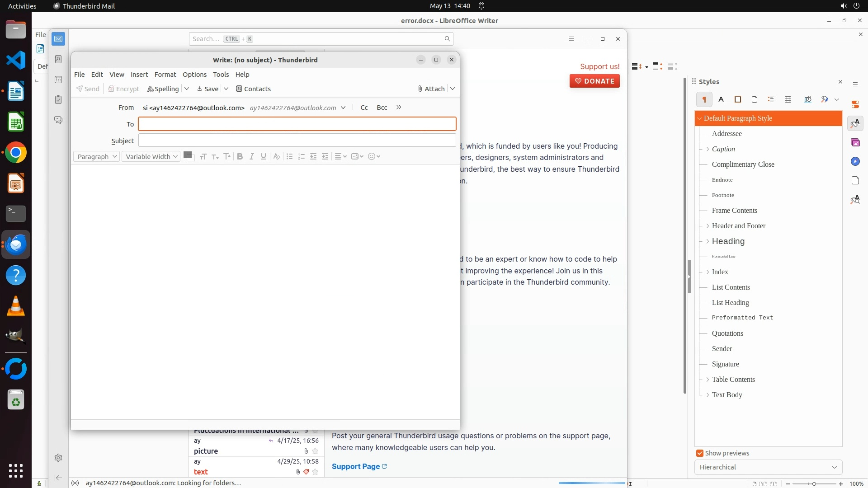Open the Variable Width font dropdown
Viewport: 868px width, 488px height.
click(151, 156)
